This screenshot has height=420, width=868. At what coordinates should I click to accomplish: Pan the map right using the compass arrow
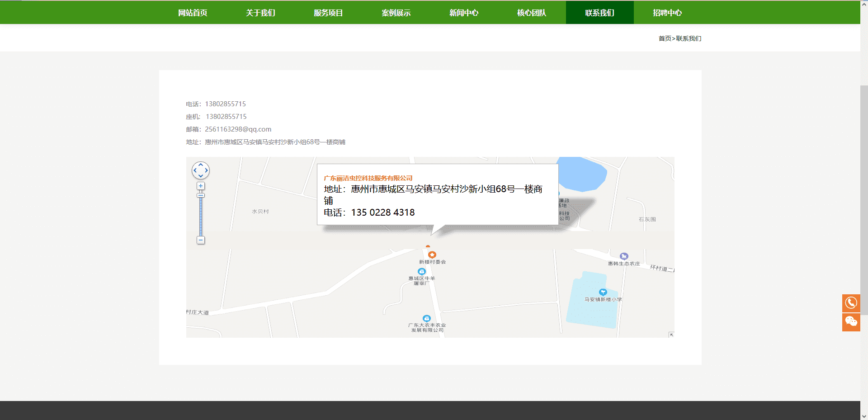(x=207, y=170)
